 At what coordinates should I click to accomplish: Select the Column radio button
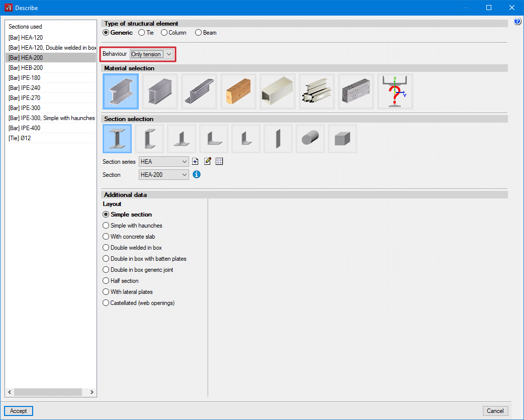point(164,33)
